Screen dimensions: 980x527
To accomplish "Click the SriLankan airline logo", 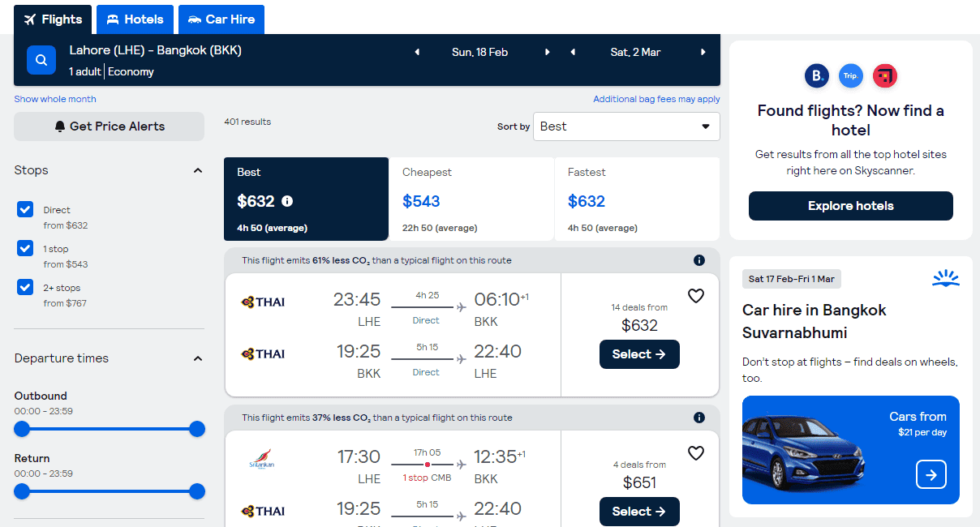I will pos(262,459).
